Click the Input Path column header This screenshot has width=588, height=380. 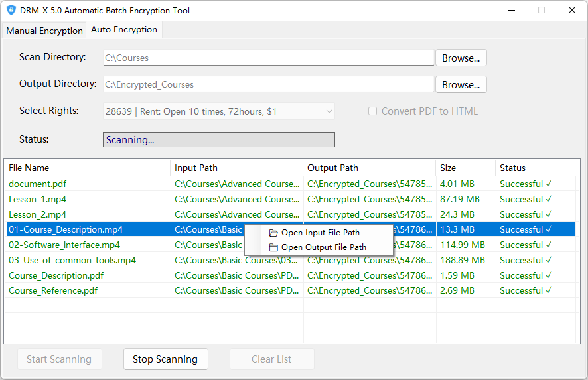click(x=237, y=168)
